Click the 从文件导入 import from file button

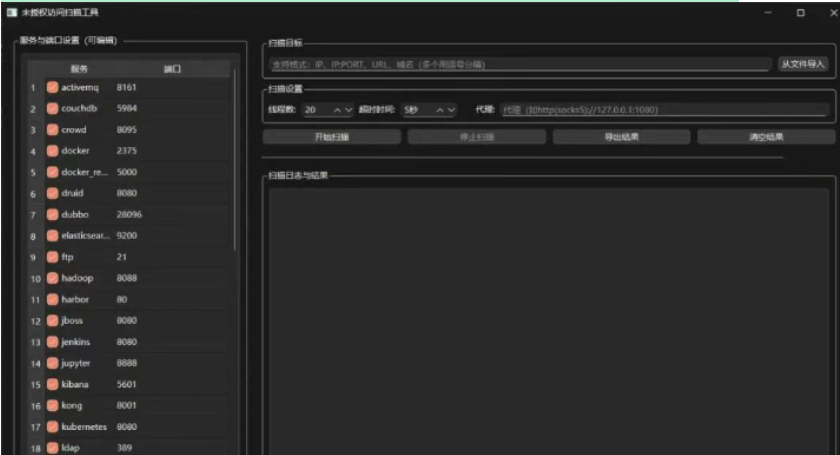pos(802,64)
